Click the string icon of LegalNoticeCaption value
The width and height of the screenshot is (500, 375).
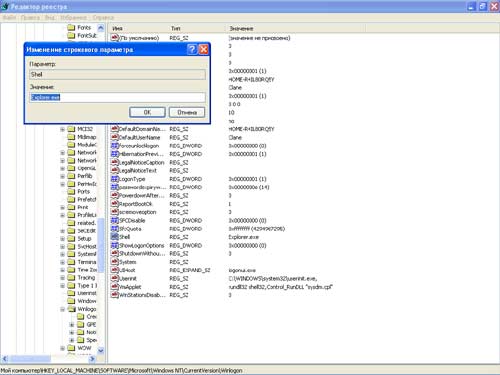click(115, 162)
